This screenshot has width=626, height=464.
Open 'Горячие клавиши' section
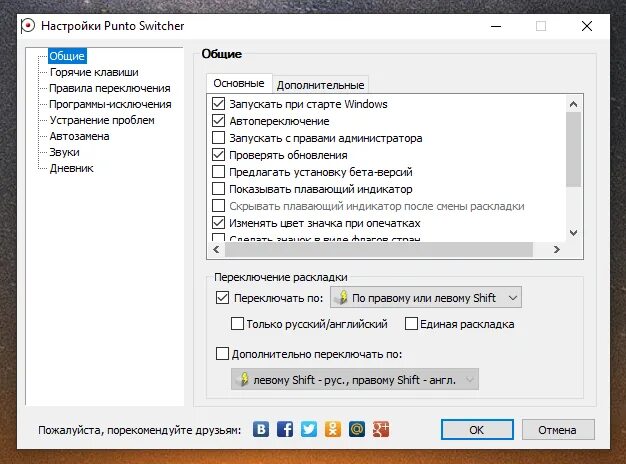(94, 72)
